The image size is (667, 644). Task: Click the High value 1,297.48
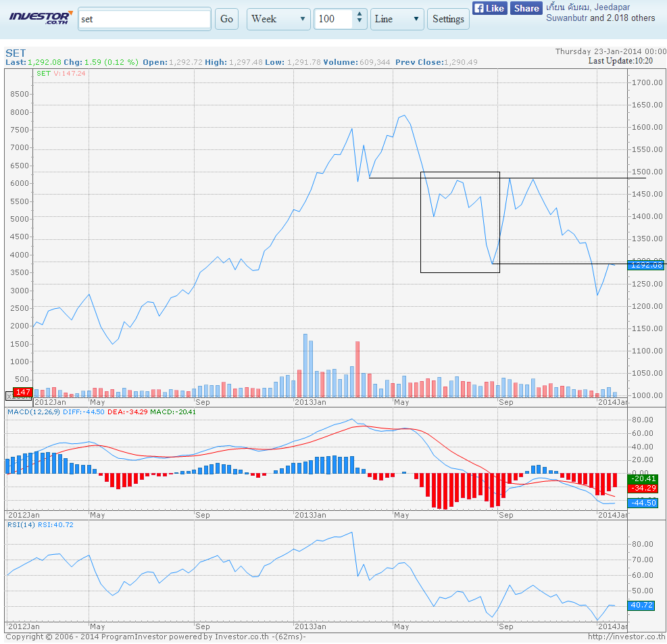(x=246, y=62)
